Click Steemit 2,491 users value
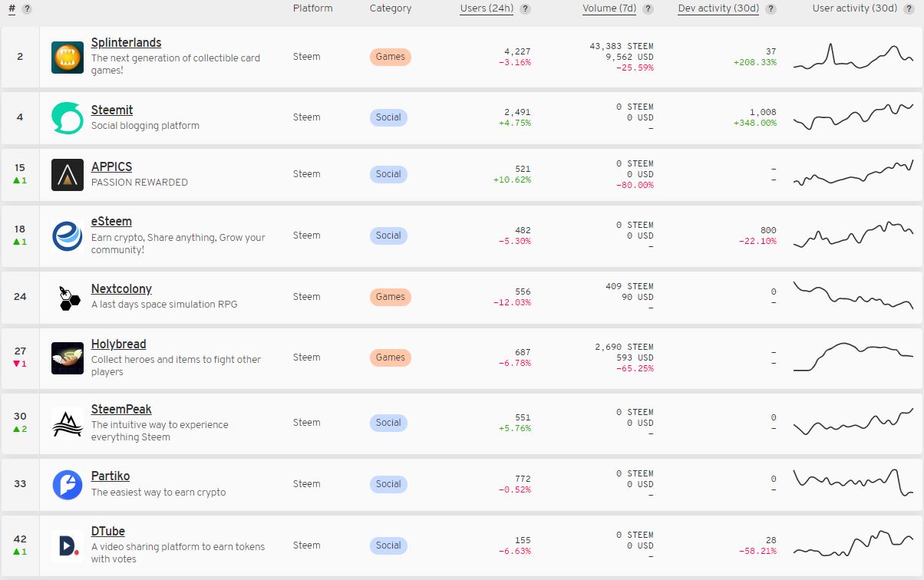 pos(517,113)
